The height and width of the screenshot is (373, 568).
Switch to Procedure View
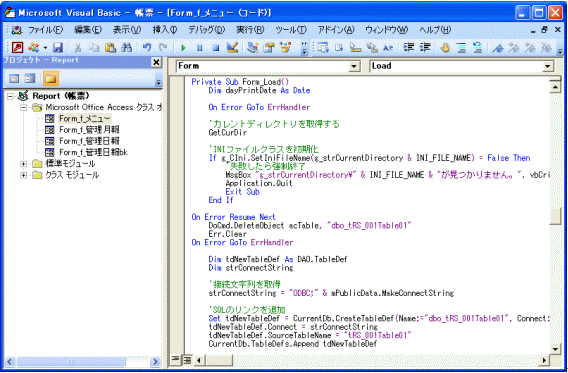click(x=175, y=359)
